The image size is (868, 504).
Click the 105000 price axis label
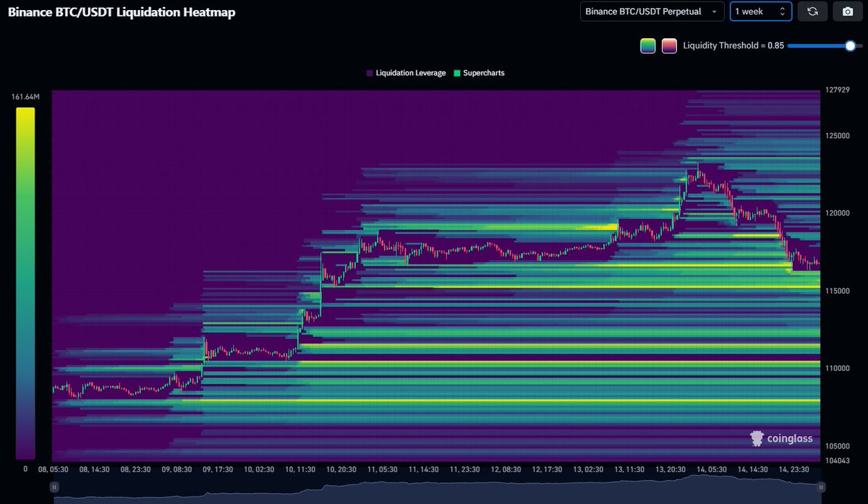[x=838, y=446]
